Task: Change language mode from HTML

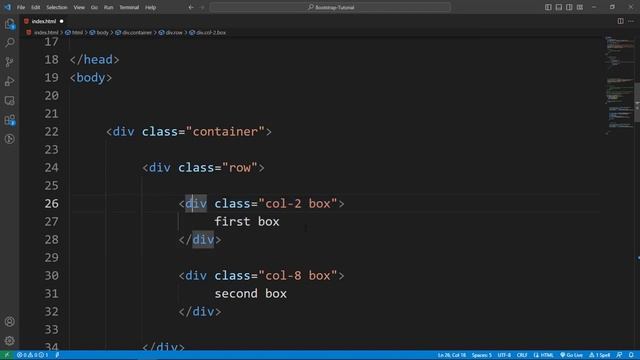Action: [x=547, y=355]
